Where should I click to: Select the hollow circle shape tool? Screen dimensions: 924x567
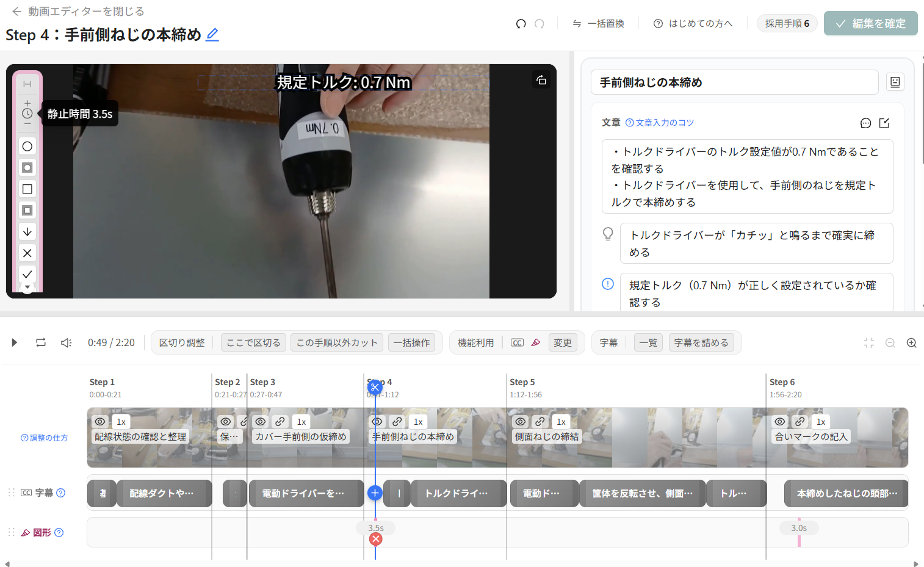tap(27, 146)
